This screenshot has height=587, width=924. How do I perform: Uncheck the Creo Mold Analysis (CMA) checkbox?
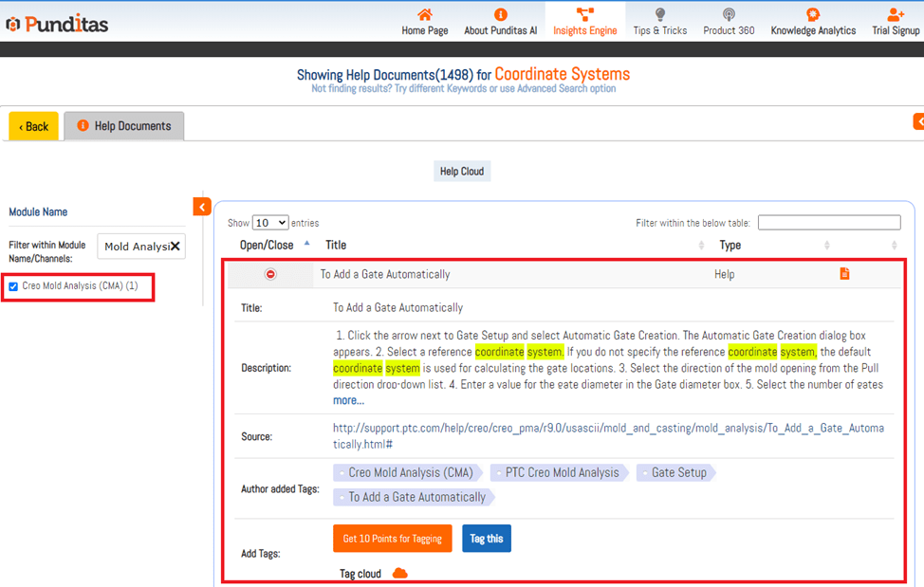tap(13, 286)
